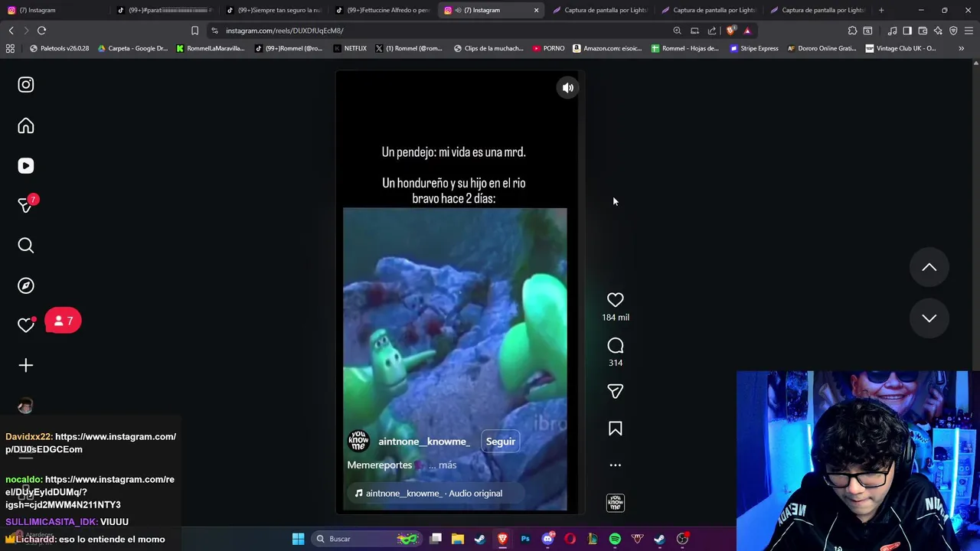Screen dimensions: 980x551
Task: Open the Instagram logo home link
Action: click(26, 85)
